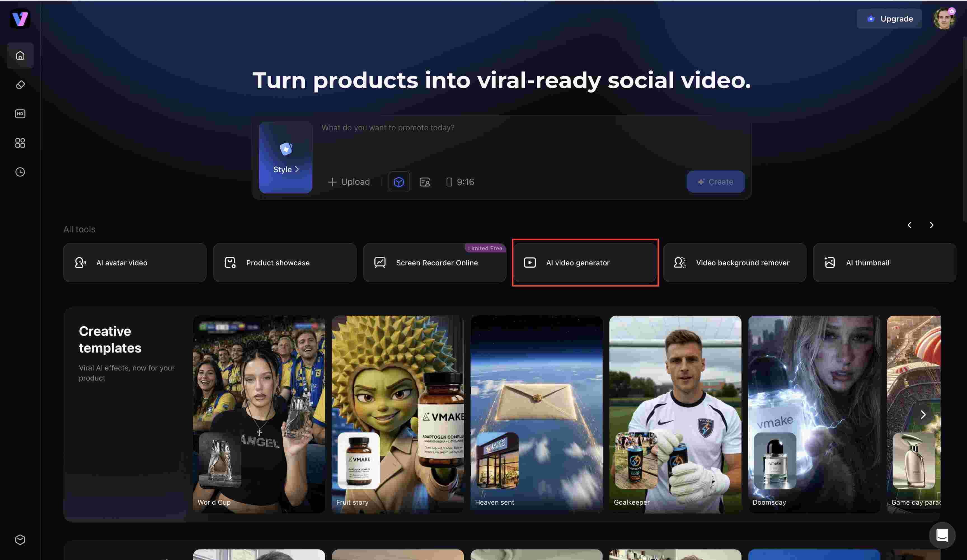
Task: Click the Product showcase bag icon
Action: point(230,263)
